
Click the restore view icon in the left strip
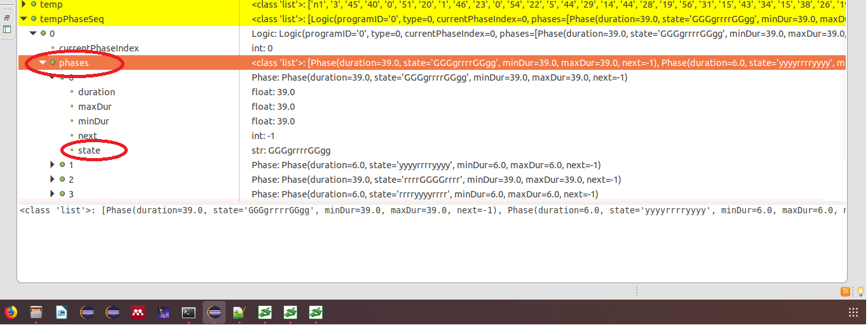tap(7, 18)
